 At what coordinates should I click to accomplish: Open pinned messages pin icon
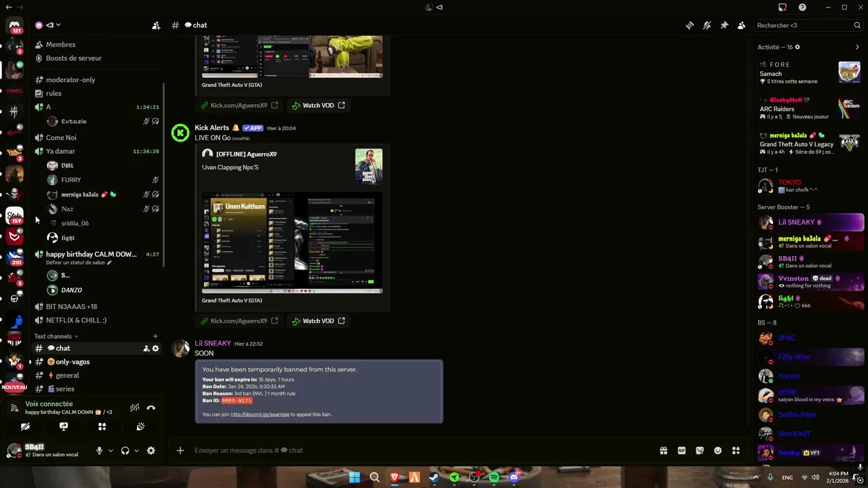(724, 25)
